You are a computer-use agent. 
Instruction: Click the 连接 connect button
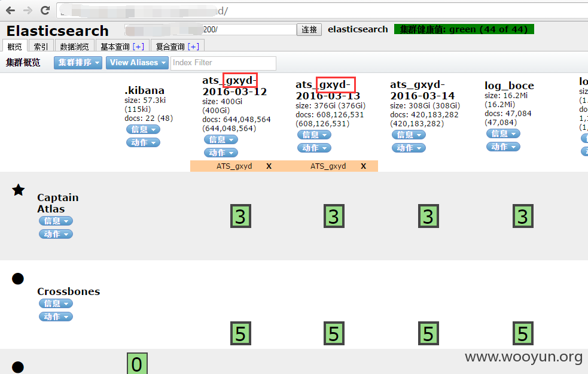pos(309,30)
